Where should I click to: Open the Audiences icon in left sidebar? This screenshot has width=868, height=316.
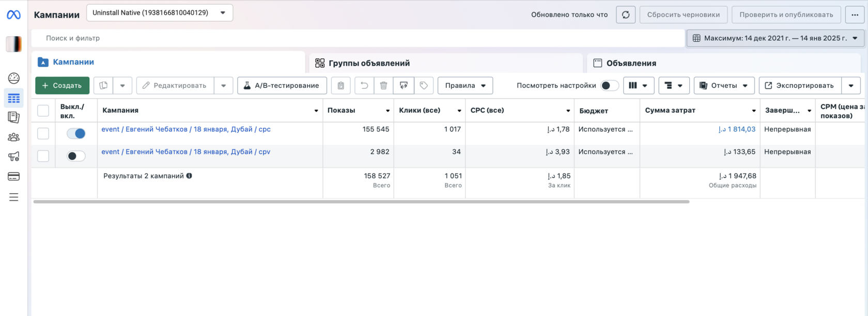[x=14, y=137]
